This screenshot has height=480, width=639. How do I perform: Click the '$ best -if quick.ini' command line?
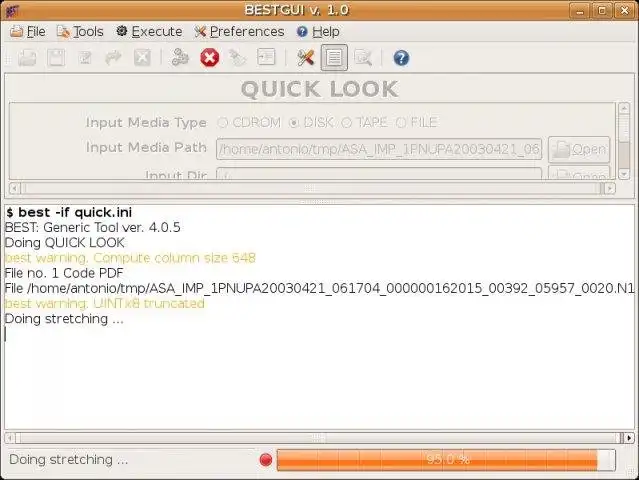tap(68, 213)
